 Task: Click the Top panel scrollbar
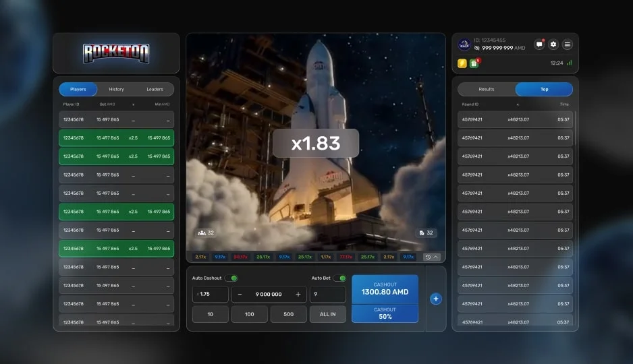point(575,129)
